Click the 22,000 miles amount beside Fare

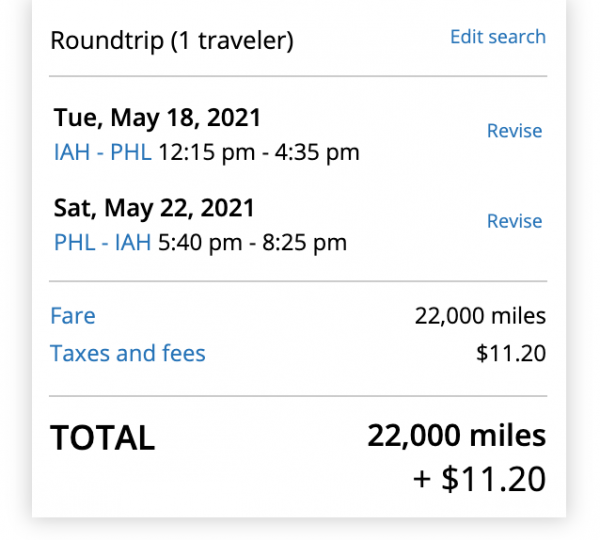click(480, 317)
